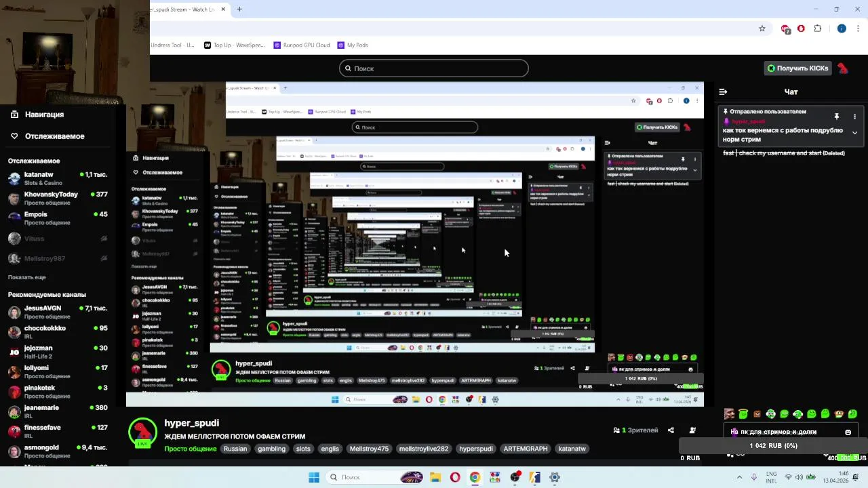This screenshot has width=868, height=488.
Task: Open emoji picker in chat input
Action: point(848,432)
